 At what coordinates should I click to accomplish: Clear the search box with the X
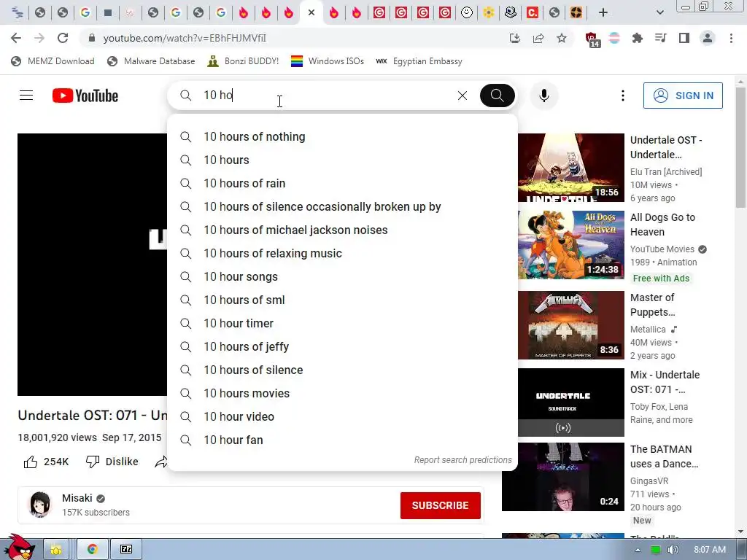(x=462, y=96)
